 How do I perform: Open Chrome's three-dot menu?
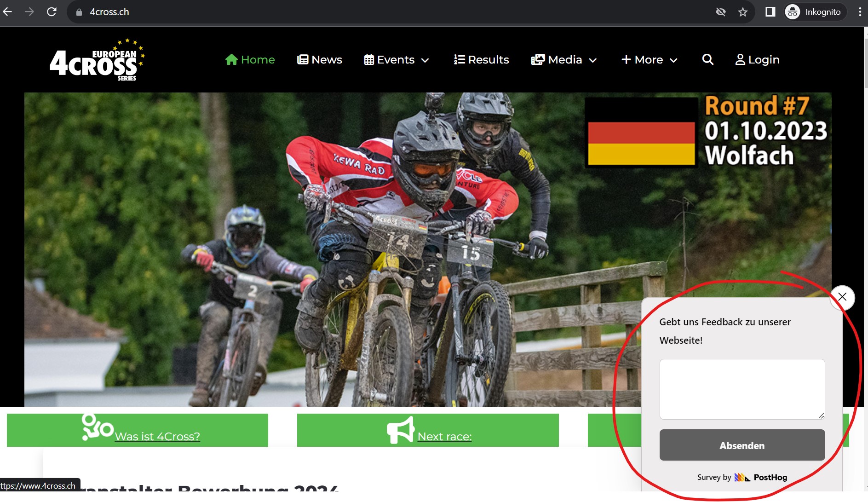[859, 12]
